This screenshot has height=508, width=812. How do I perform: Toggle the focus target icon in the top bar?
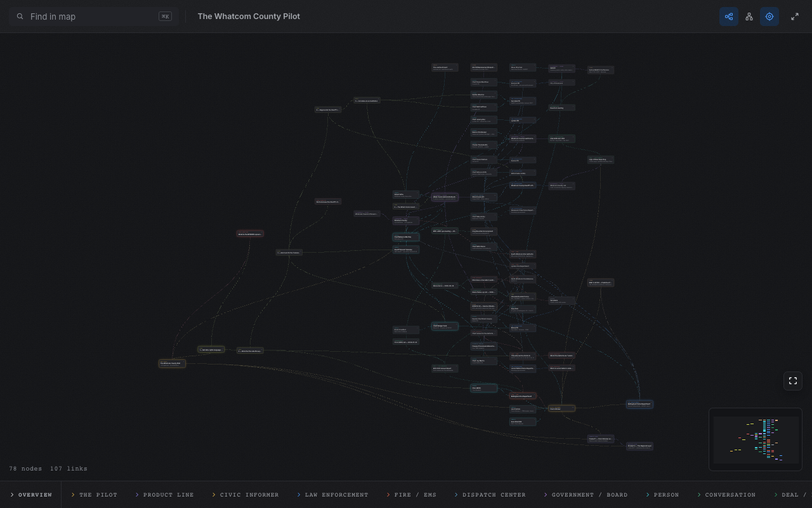769,17
